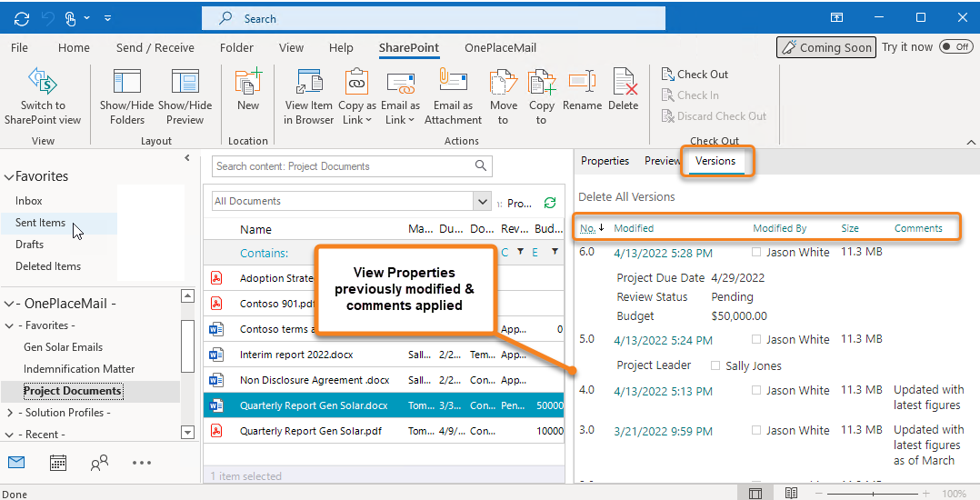The width and height of the screenshot is (980, 500).
Task: Click the Search box in title bar
Action: tap(433, 19)
